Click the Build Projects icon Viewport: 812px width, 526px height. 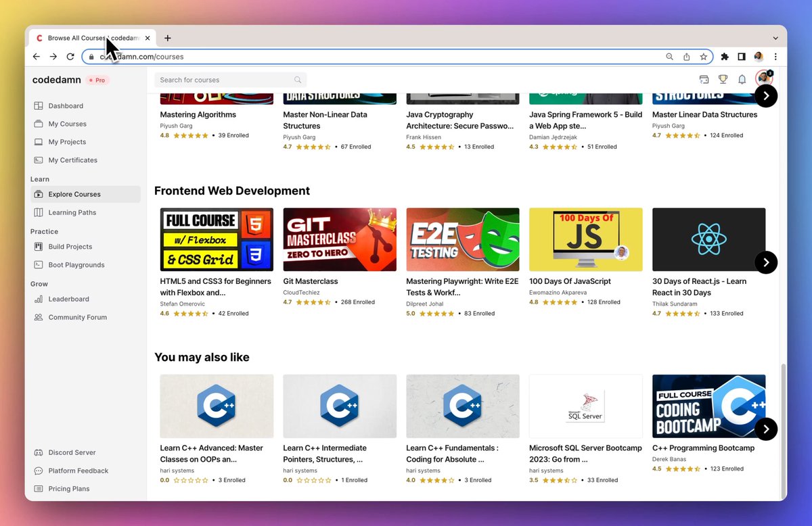[x=39, y=247]
